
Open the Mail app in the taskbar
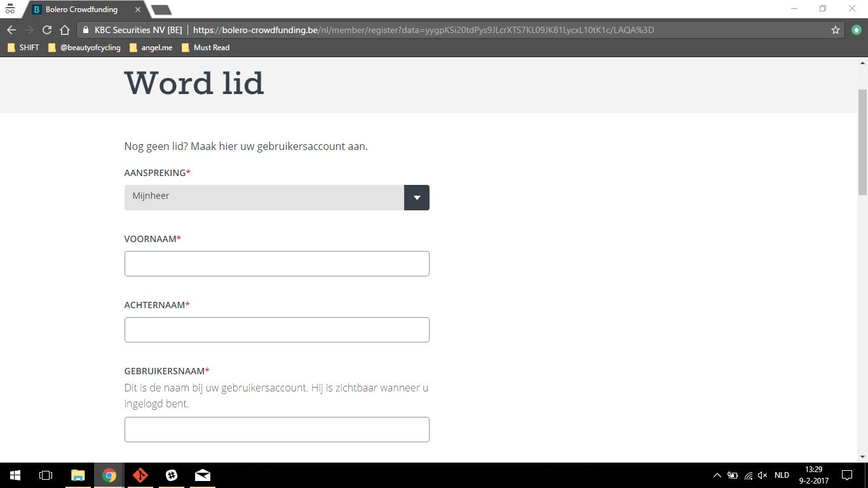203,475
